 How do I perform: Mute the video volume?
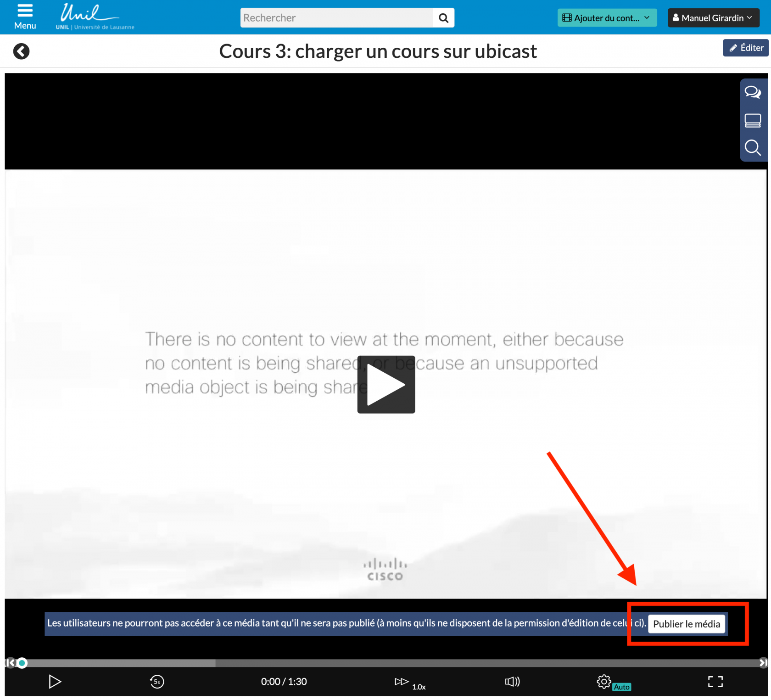[x=512, y=682]
